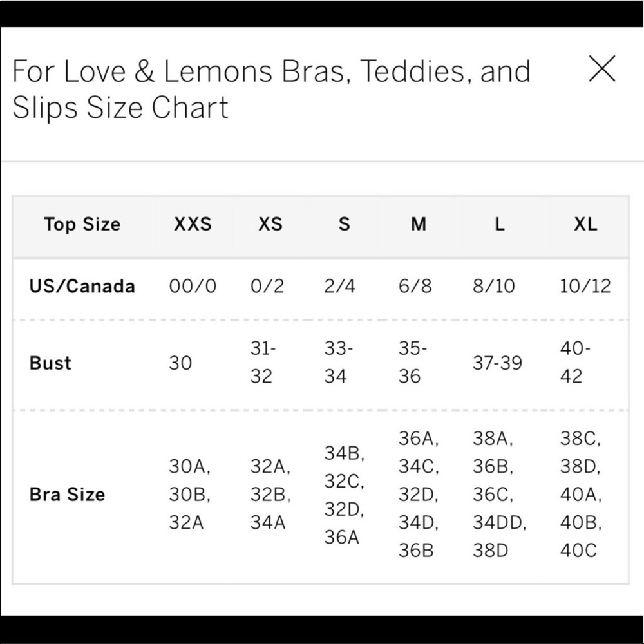Select the 30A, 30B, 32A bra size cell
Image resolution: width=644 pixels, height=644 pixels.
point(190,495)
